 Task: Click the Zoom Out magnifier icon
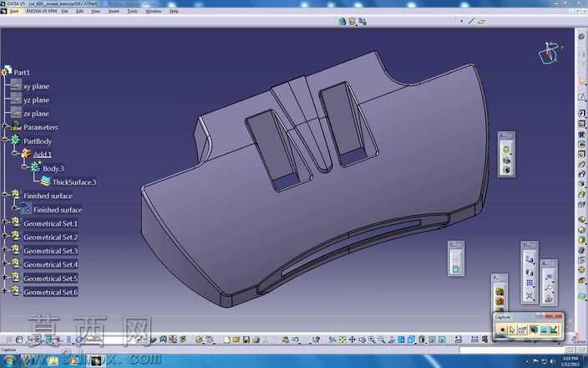point(382,340)
